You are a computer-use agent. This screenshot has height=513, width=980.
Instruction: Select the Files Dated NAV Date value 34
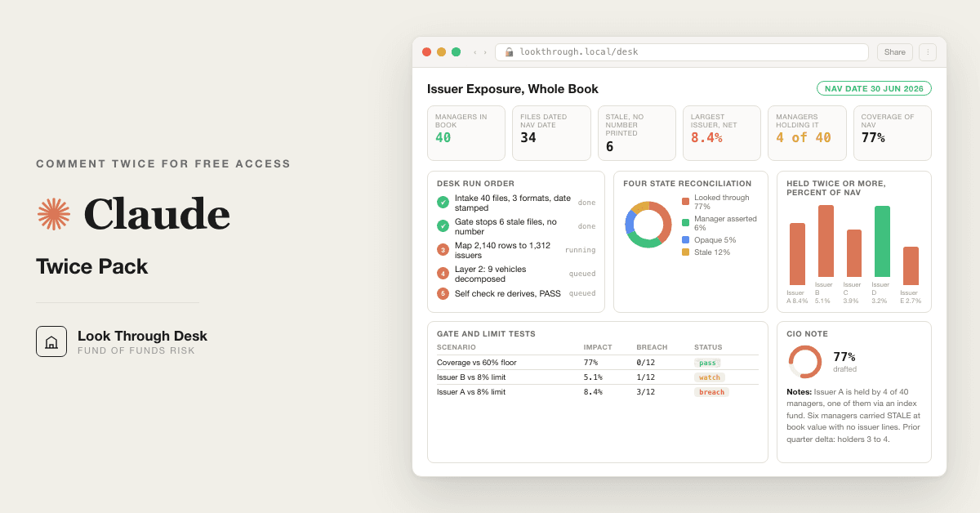pyautogui.click(x=528, y=137)
